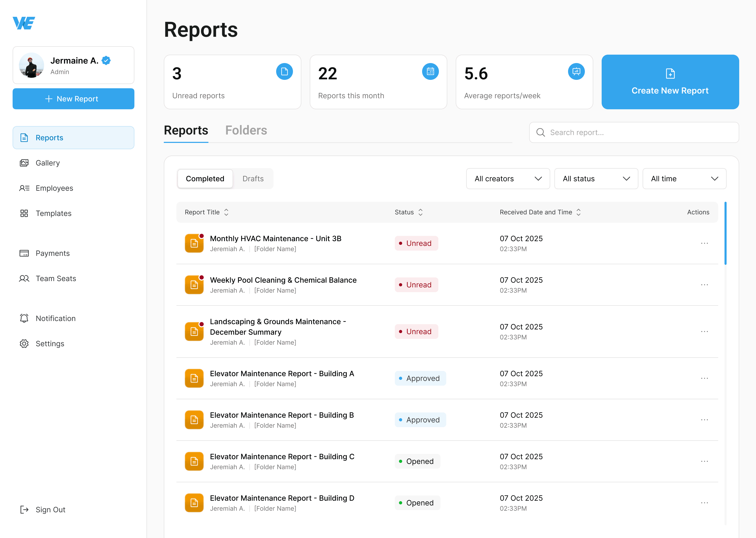
Task: Click the Sign Out icon
Action: tap(24, 510)
